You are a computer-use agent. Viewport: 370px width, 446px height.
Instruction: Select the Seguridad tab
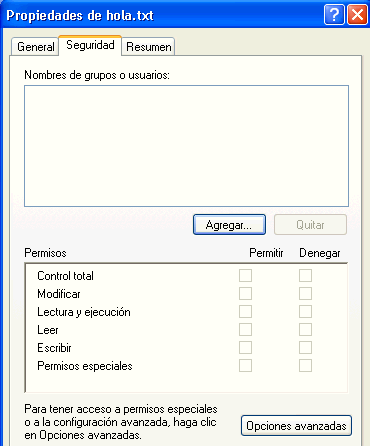pos(90,45)
